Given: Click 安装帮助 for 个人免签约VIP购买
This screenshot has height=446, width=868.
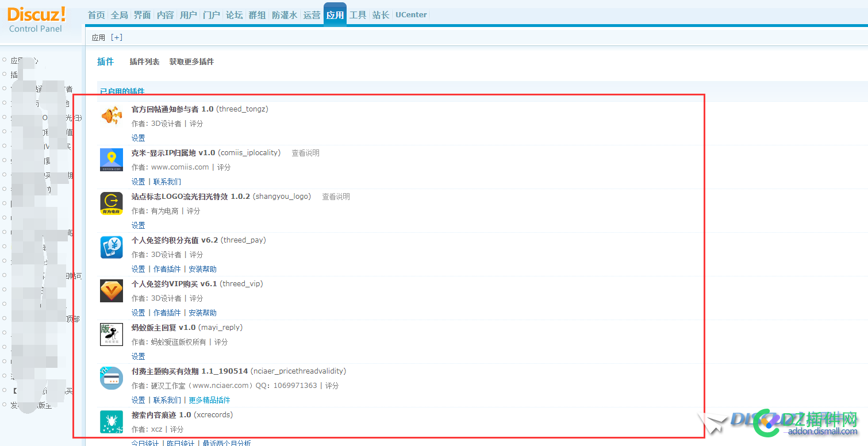Looking at the screenshot, I should (x=202, y=313).
